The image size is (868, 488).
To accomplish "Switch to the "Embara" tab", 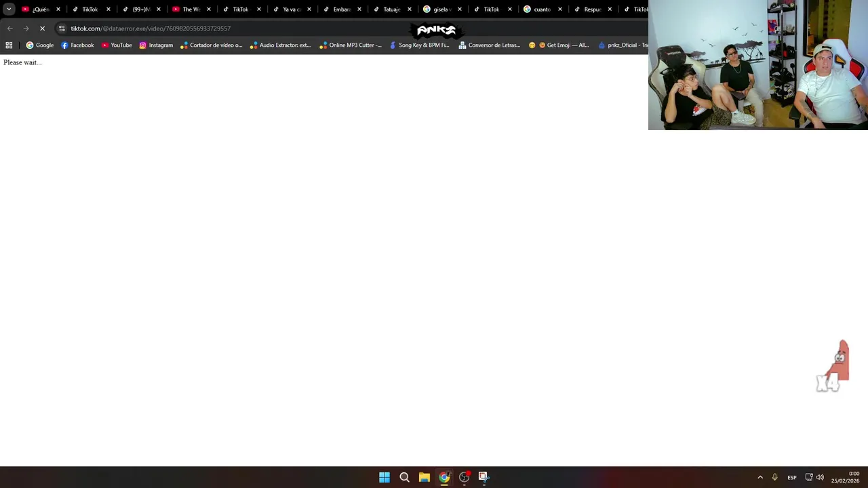I will pos(342,9).
